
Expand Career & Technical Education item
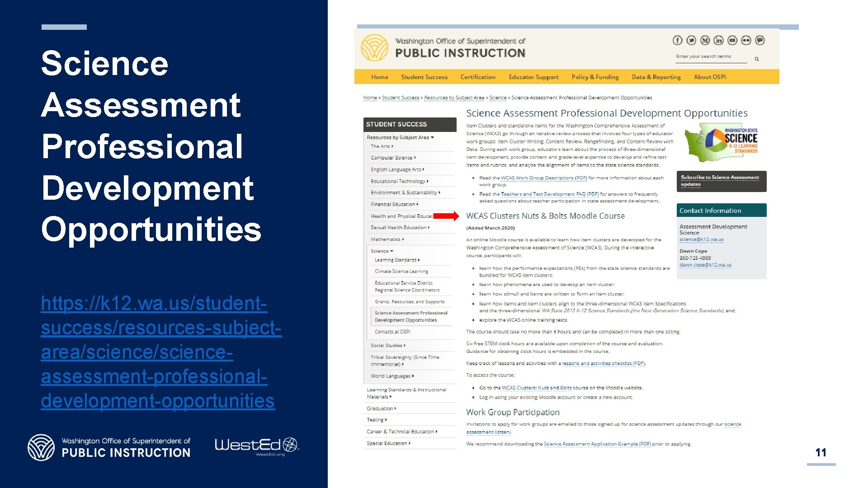[x=401, y=432]
